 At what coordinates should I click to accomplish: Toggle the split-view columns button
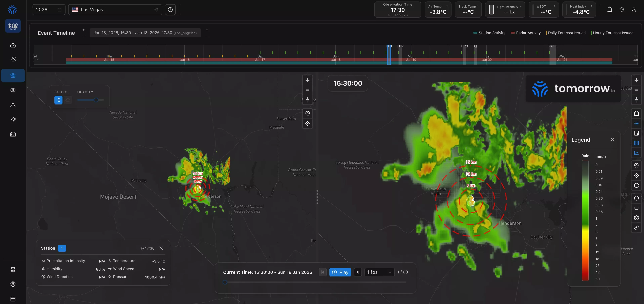click(x=636, y=143)
